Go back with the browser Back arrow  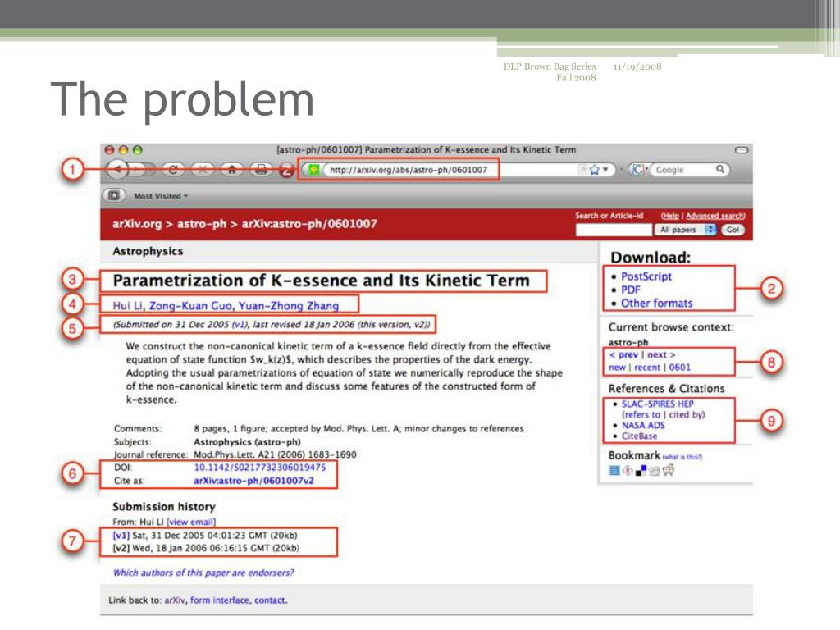point(118,170)
